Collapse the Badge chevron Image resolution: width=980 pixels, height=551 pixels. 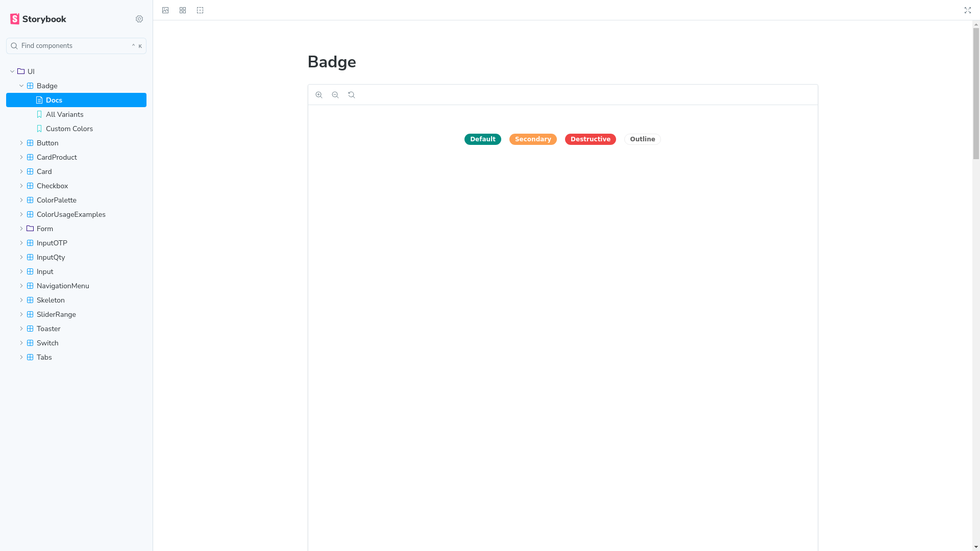[21, 86]
